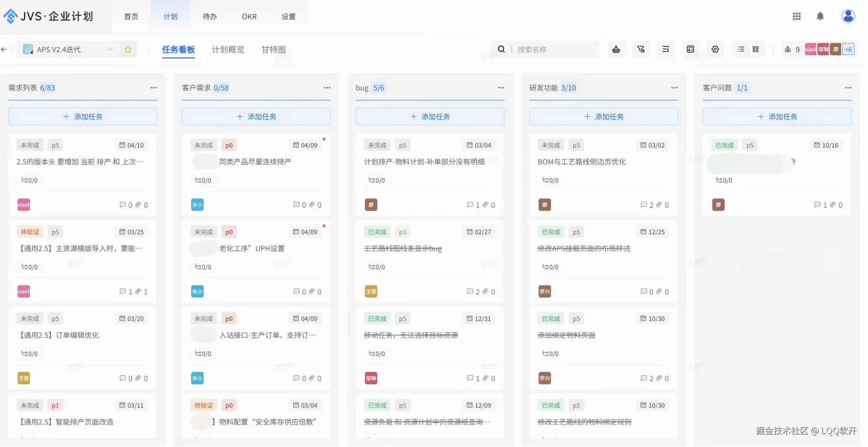Screen dimensions: 868x447
Task: Switch to list view layout
Action: [x=741, y=49]
